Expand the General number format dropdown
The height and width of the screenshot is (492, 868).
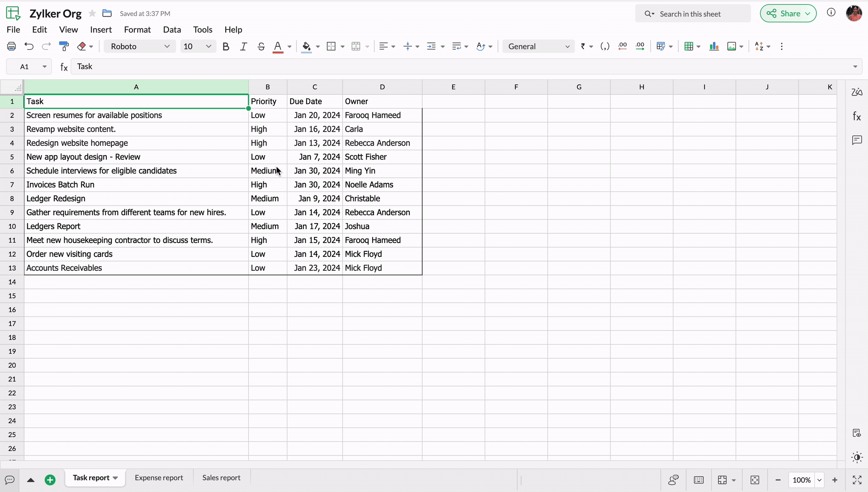point(538,46)
